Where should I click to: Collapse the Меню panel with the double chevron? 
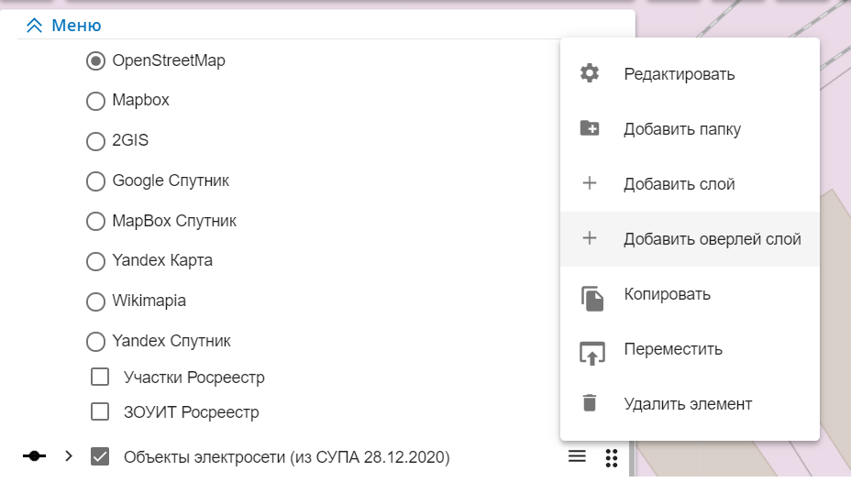coord(35,26)
